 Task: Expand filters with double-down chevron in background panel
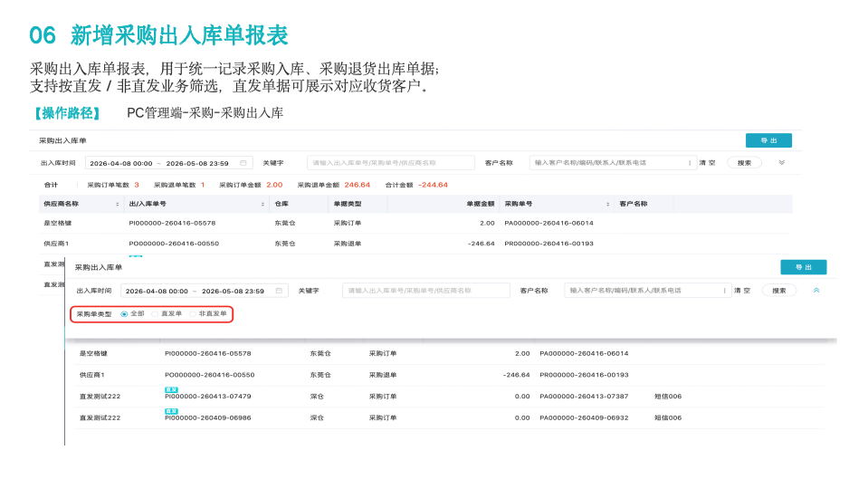(782, 163)
